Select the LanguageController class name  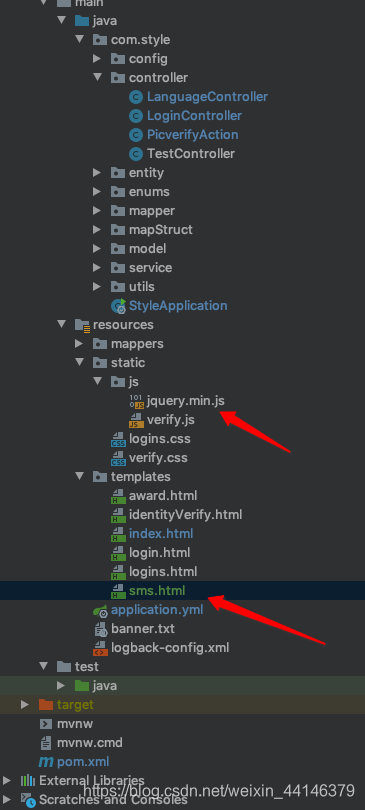click(208, 97)
